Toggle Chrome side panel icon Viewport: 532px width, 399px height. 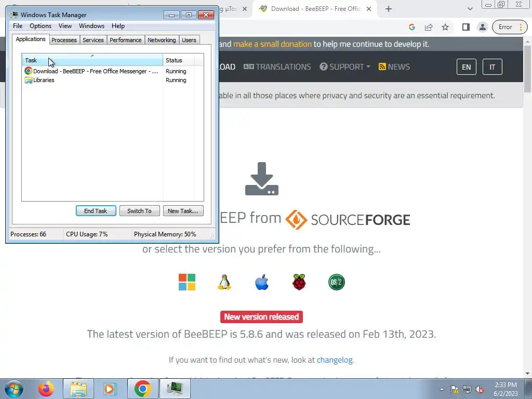tap(466, 27)
